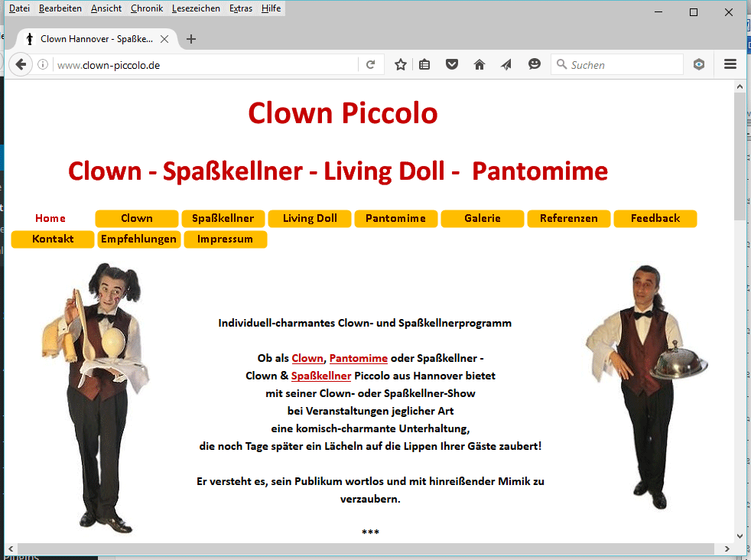Image resolution: width=751 pixels, height=560 pixels.
Task: Open the Datei menu
Action: point(19,8)
